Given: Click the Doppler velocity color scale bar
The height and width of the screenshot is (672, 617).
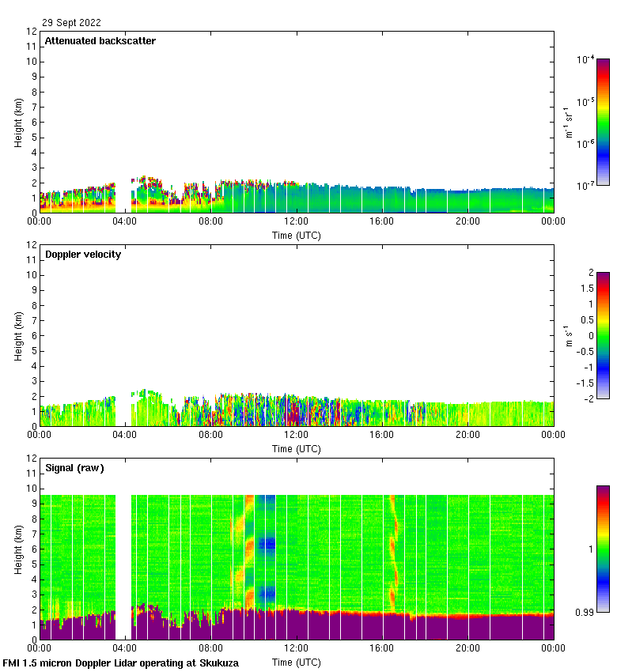Looking at the screenshot, I should [603, 335].
